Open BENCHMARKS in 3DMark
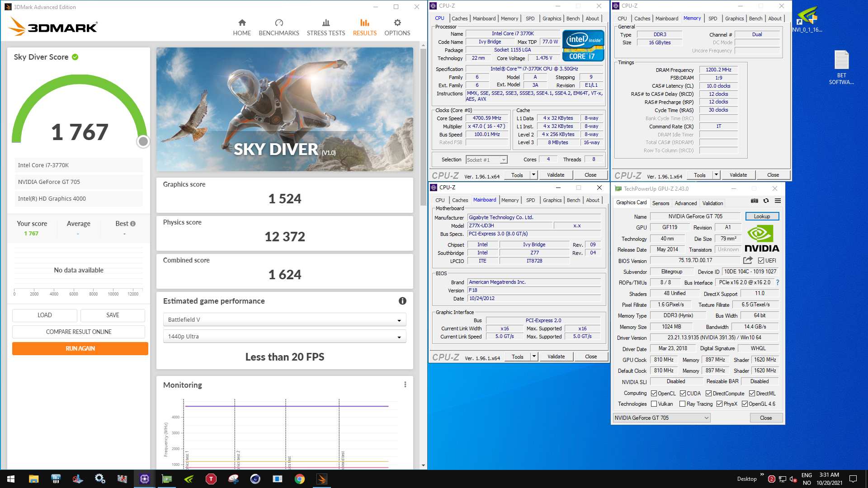 click(279, 27)
